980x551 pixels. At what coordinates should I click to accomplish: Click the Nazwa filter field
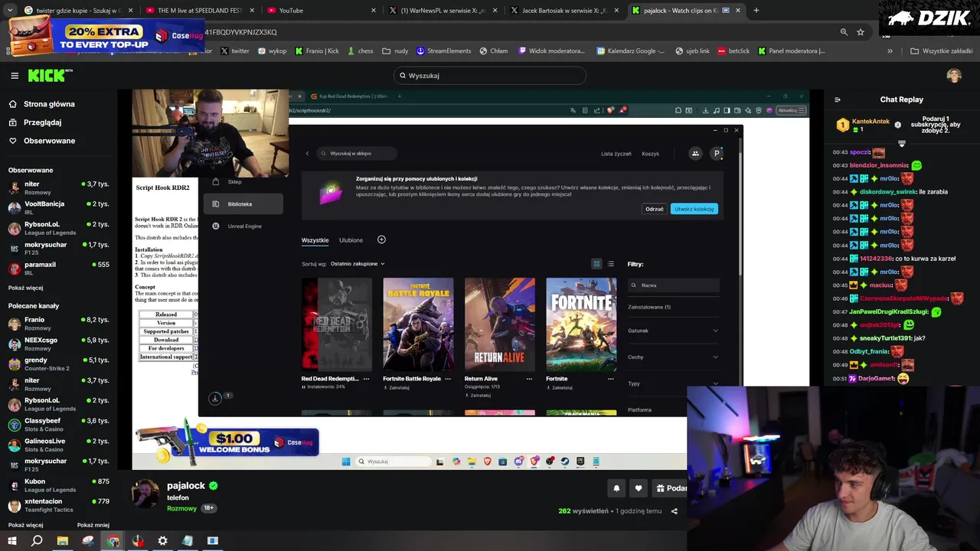tap(673, 285)
